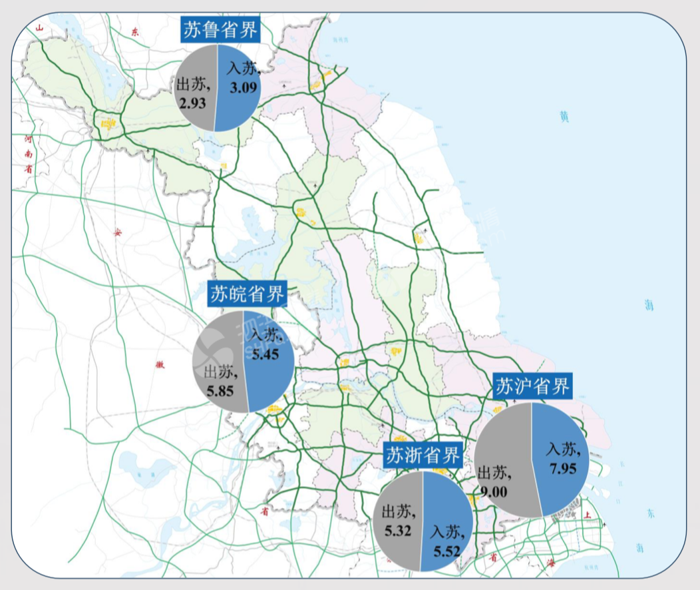Click the 黄 sea label on map

564,117
